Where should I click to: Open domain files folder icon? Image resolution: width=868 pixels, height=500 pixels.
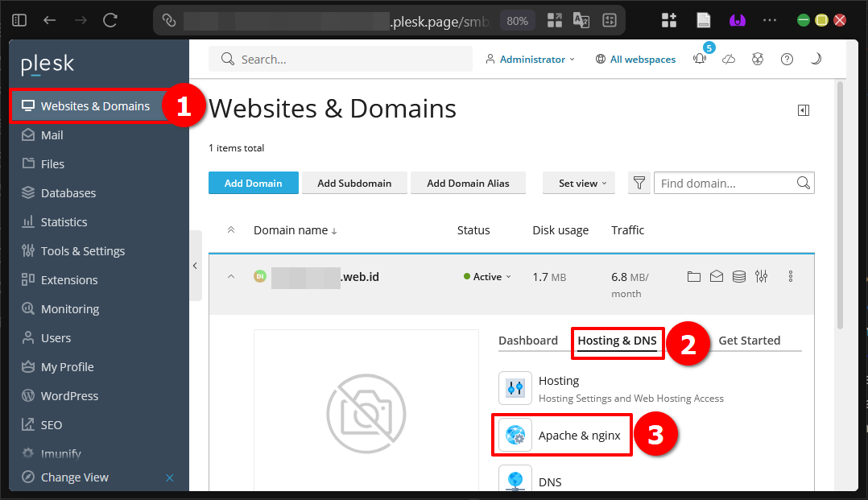[693, 276]
